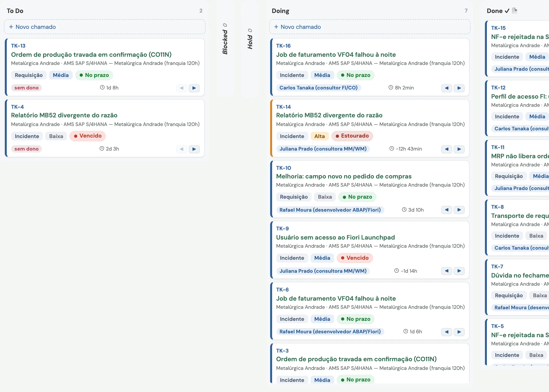The image size is (549, 392).
Task: Open TK-14 Relatório MB52 divergente card
Action: [x=329, y=115]
